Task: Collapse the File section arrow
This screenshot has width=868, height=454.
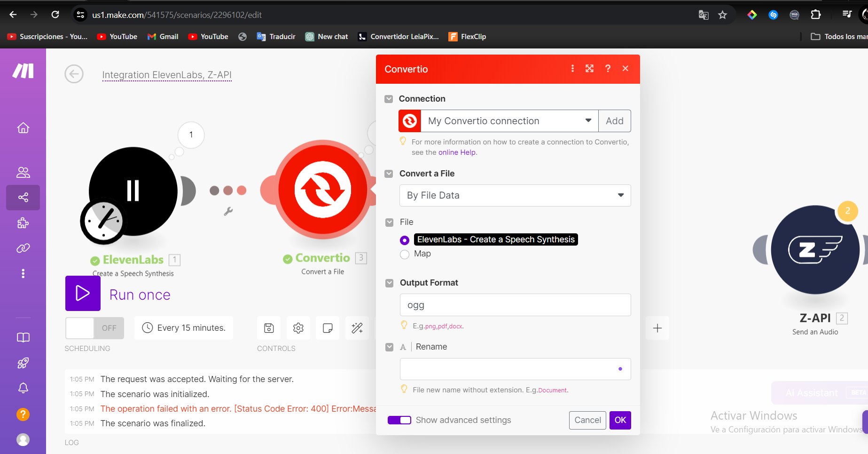Action: click(389, 222)
